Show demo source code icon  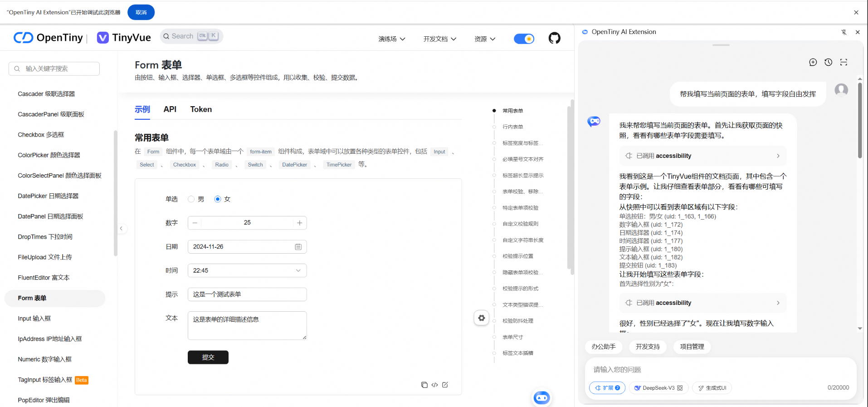[434, 385]
